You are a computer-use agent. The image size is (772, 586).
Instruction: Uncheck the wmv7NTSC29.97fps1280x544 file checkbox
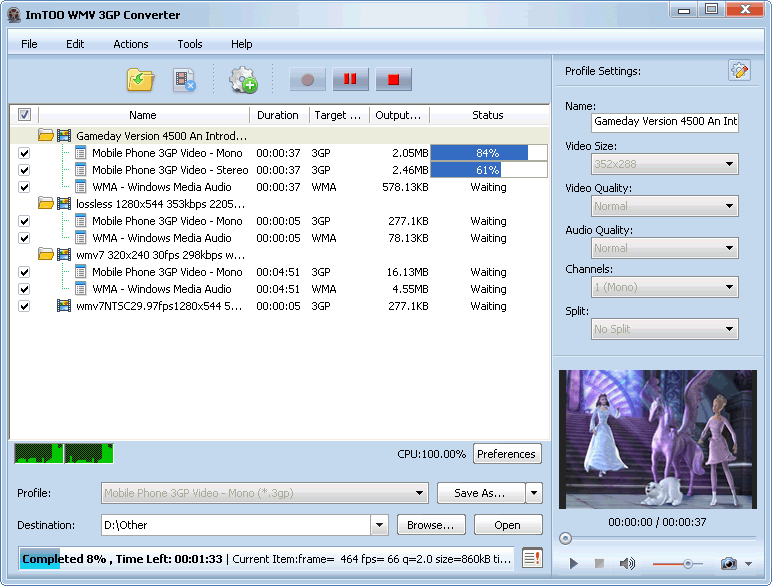24,306
